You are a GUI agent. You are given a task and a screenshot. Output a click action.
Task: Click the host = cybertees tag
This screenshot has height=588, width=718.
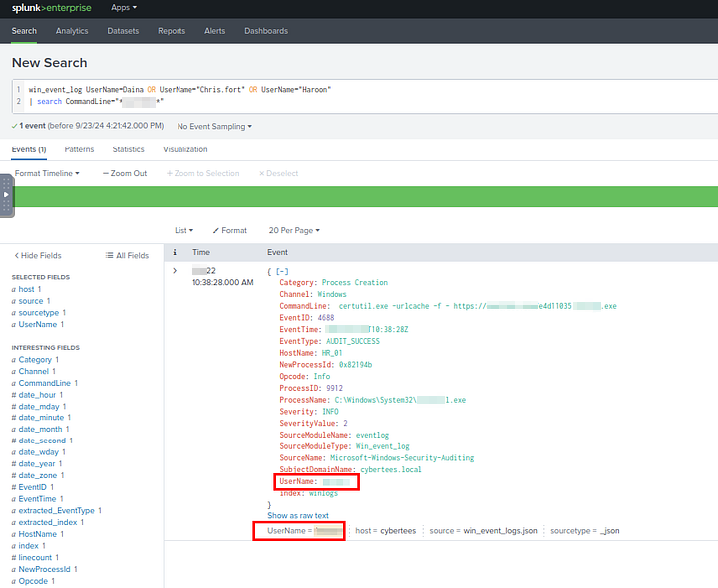[386, 531]
